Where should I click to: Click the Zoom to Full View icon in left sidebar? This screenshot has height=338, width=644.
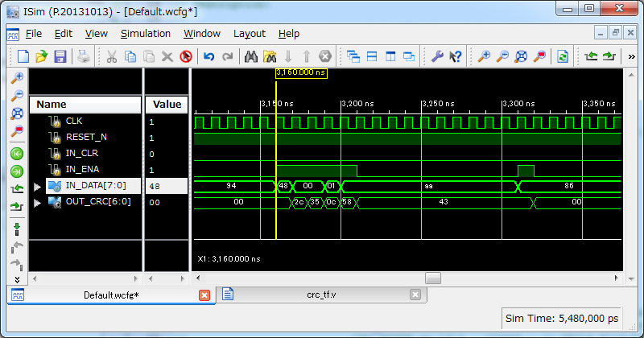point(17,113)
